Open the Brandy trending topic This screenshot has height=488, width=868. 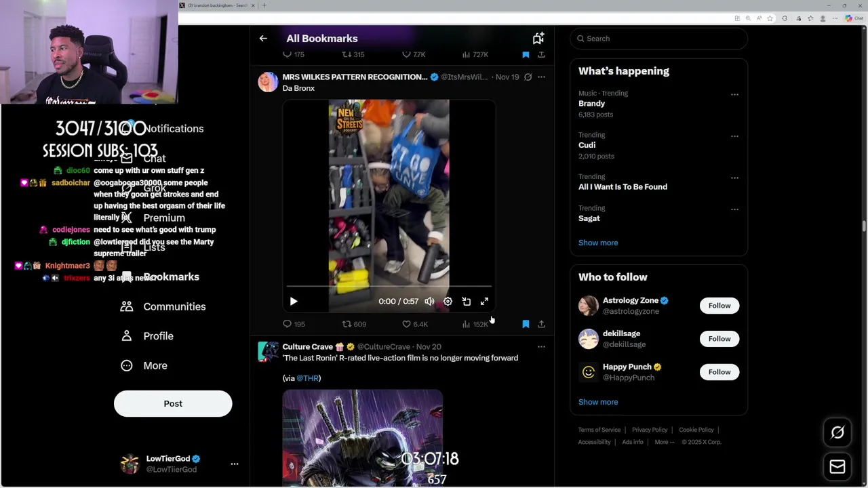[x=591, y=104]
